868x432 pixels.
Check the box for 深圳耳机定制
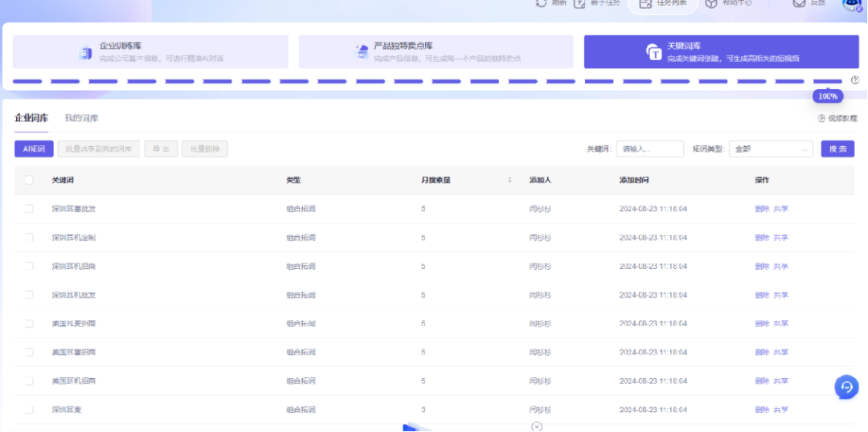pyautogui.click(x=29, y=238)
